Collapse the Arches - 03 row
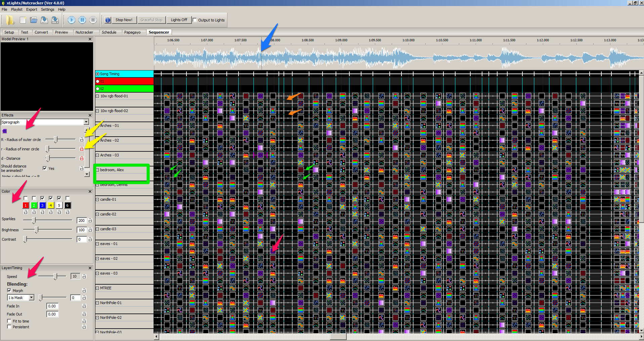 tap(97, 155)
